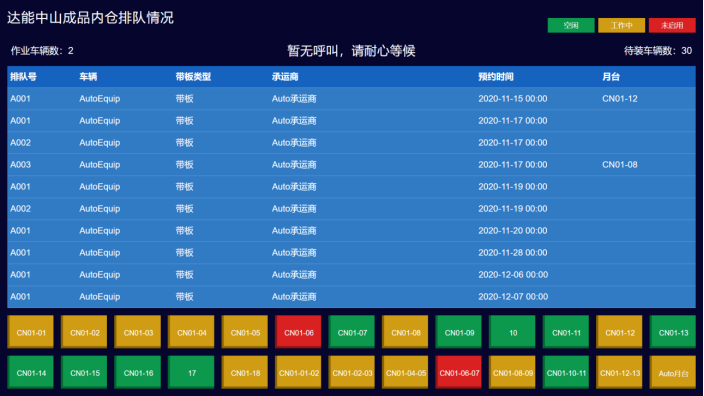The image size is (704, 396).
Task: Click appointment time 2020-11-28 00:00
Action: [x=513, y=253]
